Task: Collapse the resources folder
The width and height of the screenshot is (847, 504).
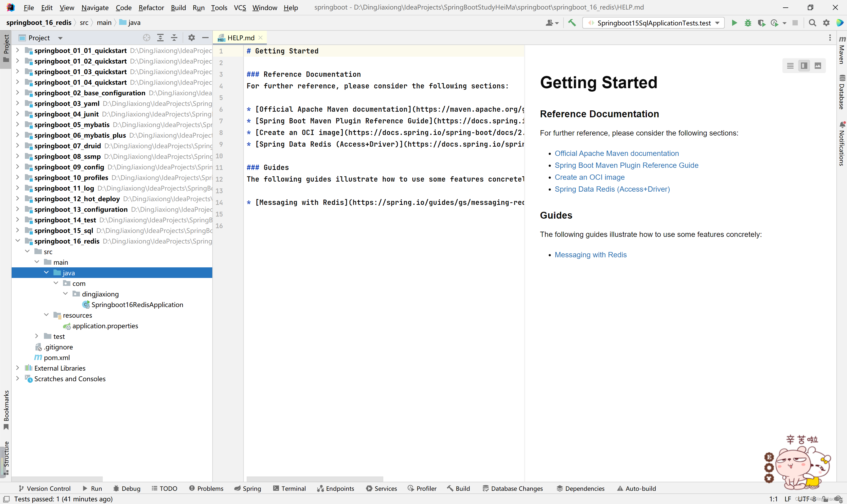Action: pos(46,315)
